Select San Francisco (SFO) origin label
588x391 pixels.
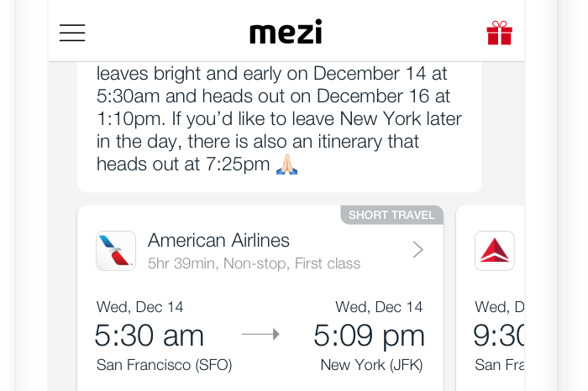[x=165, y=365]
